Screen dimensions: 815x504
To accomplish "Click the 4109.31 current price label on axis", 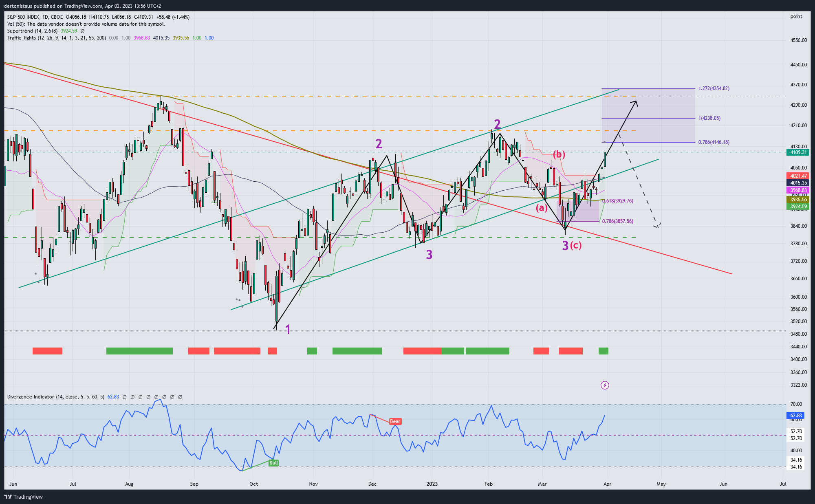I will [798, 152].
